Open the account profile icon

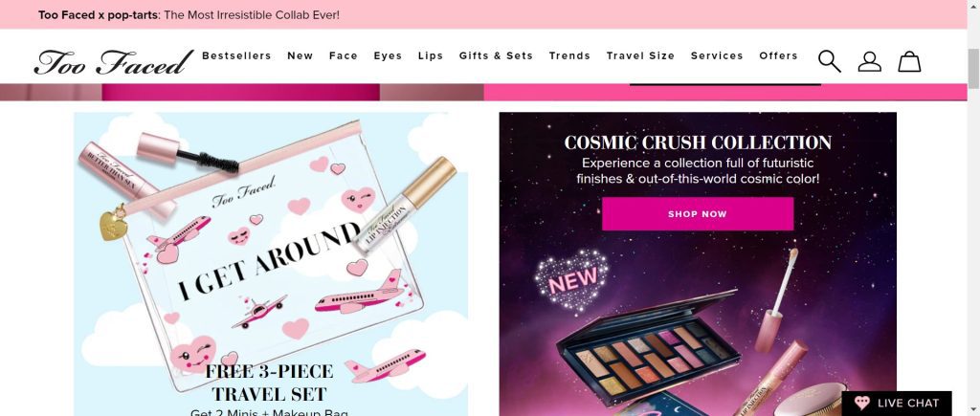[869, 61]
